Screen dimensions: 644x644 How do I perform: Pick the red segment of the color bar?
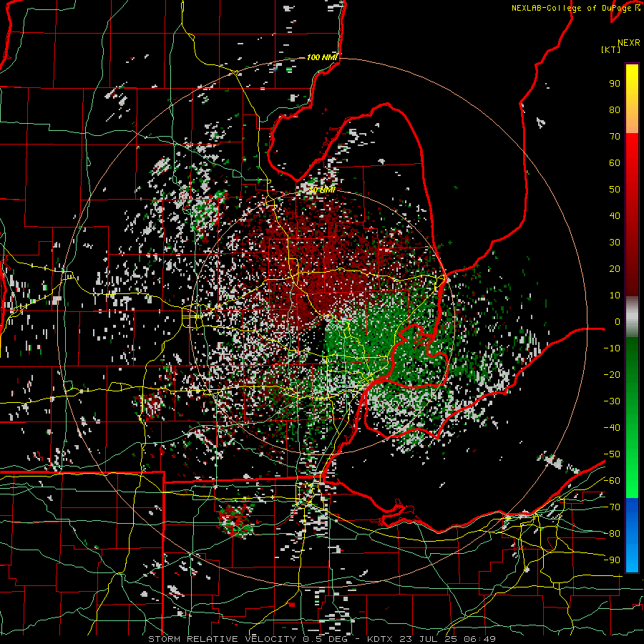[632, 215]
